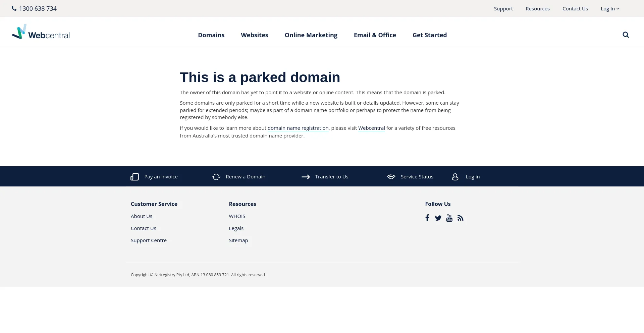Open the Online Marketing menu
Image resolution: width=644 pixels, height=333 pixels.
311,35
